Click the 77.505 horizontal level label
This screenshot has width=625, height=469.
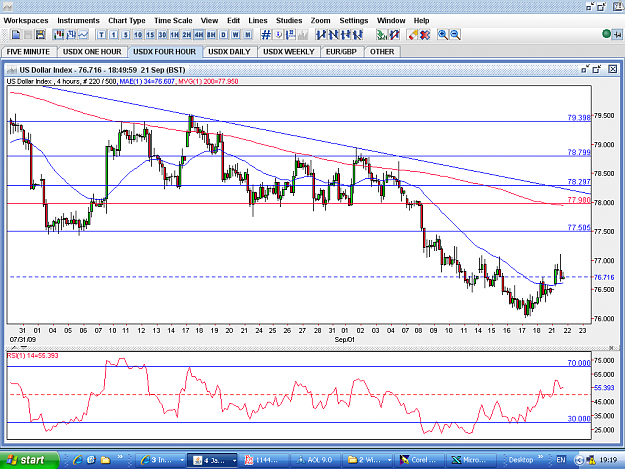[579, 228]
